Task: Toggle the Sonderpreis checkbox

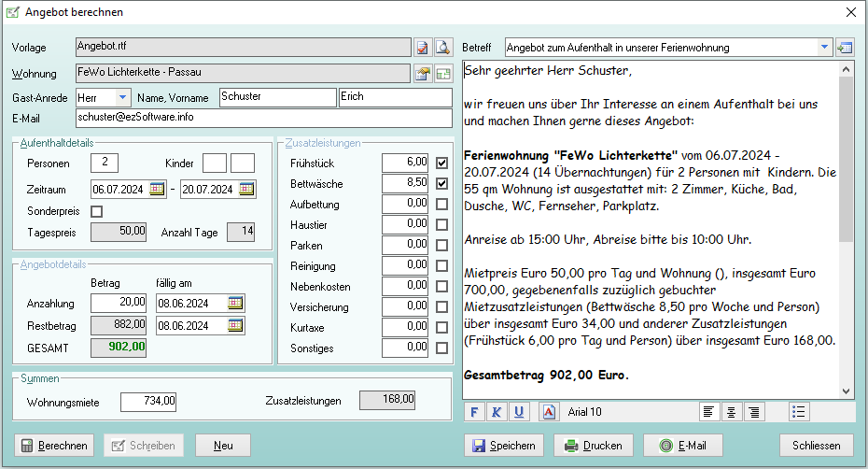Action: pos(96,211)
